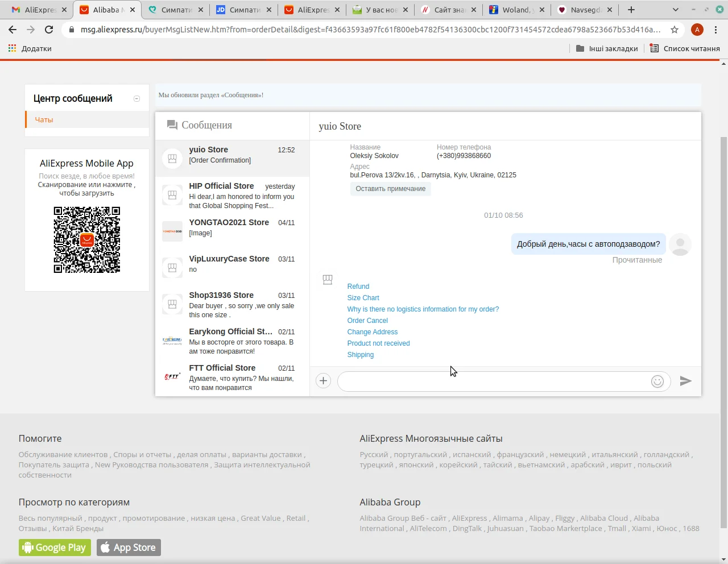Click the browser forward arrow

[31, 30]
